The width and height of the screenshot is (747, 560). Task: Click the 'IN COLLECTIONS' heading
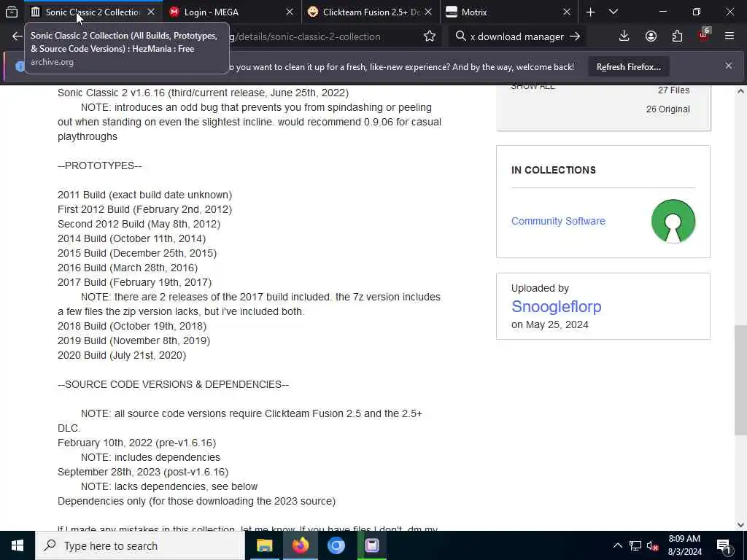[x=553, y=170]
